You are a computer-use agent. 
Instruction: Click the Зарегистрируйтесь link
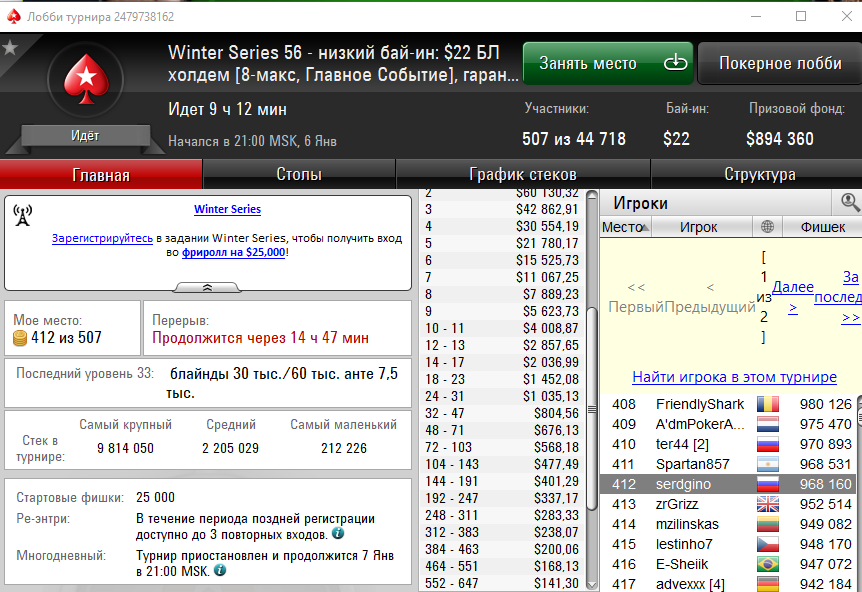pyautogui.click(x=102, y=238)
